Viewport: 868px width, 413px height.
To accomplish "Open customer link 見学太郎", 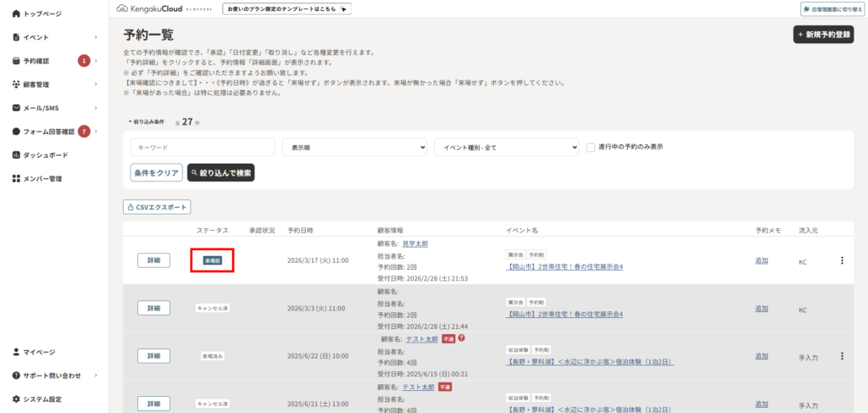I will pyautogui.click(x=415, y=243).
